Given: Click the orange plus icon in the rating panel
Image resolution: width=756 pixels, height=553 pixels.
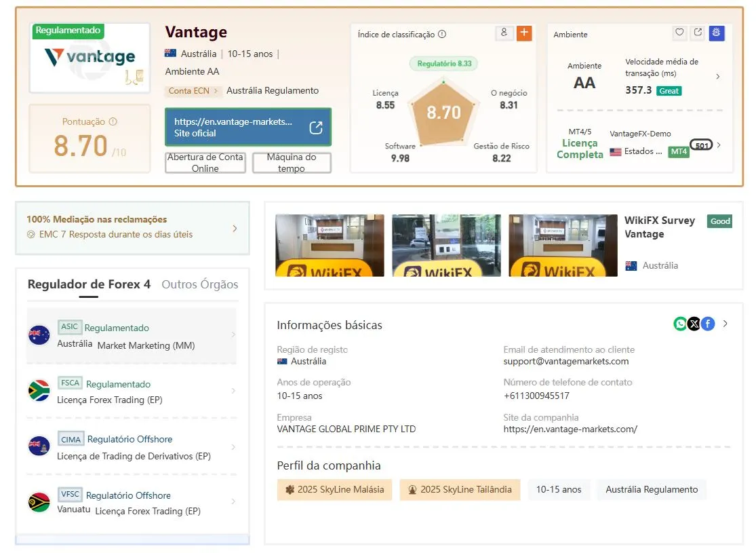Looking at the screenshot, I should (524, 33).
